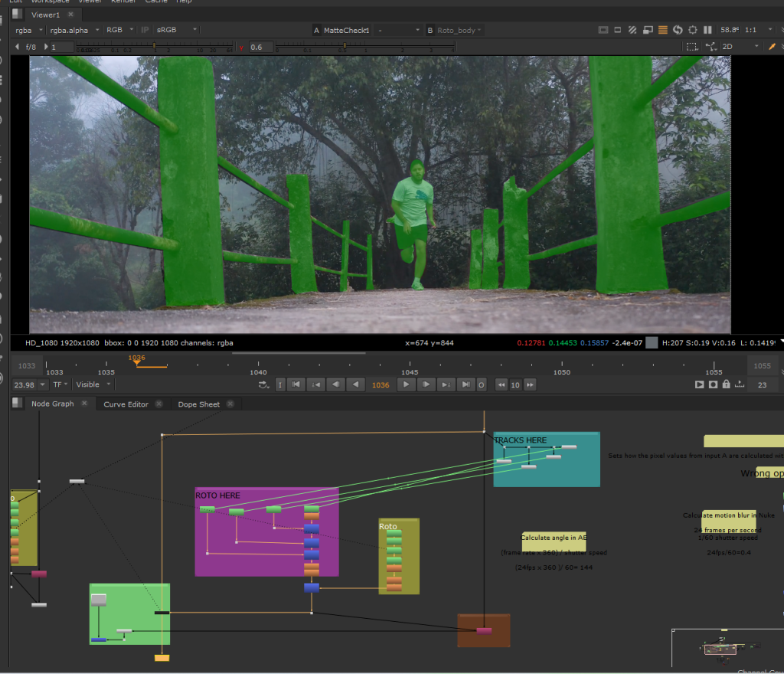Toggle the viewer lock icon
Screen dimensions: 784x674
(726, 384)
